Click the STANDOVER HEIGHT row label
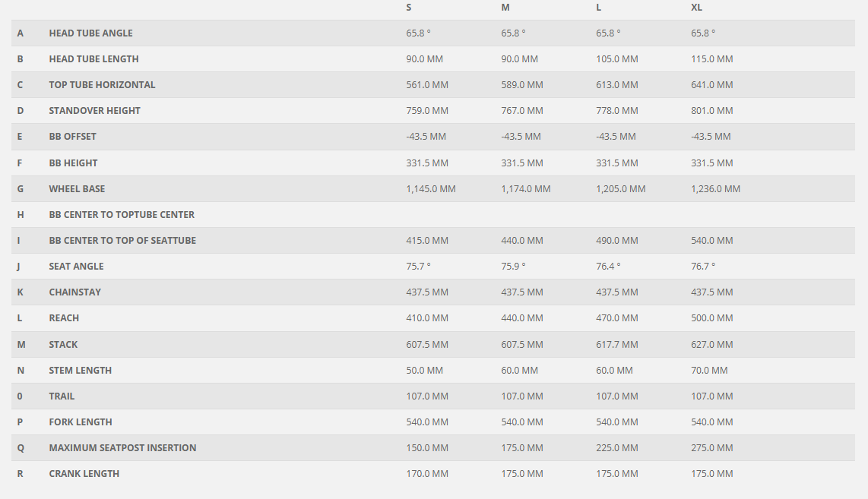The image size is (868, 499). click(x=94, y=111)
